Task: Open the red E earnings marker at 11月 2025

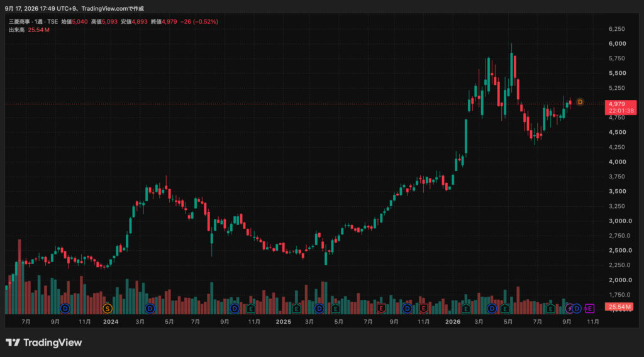Action: pyautogui.click(x=423, y=308)
